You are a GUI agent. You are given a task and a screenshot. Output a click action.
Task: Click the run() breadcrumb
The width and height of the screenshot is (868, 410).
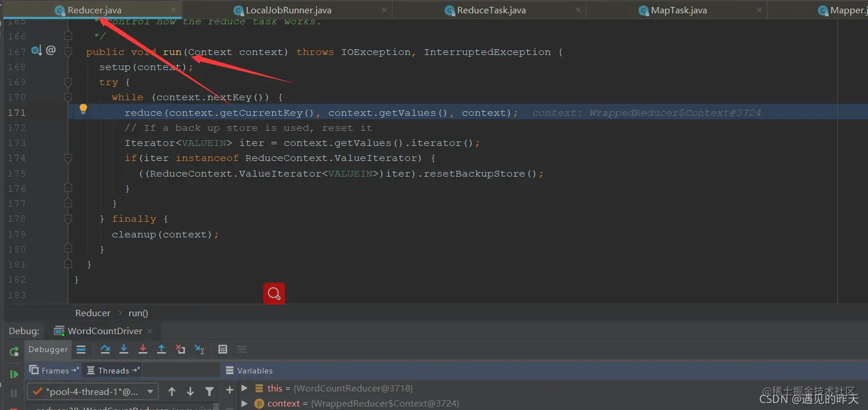138,313
